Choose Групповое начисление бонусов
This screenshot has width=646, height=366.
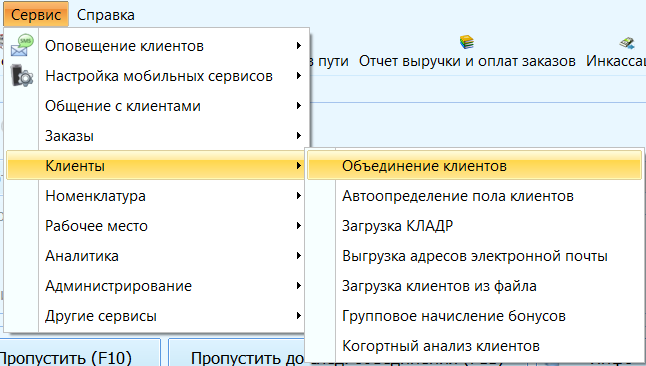coord(475,316)
